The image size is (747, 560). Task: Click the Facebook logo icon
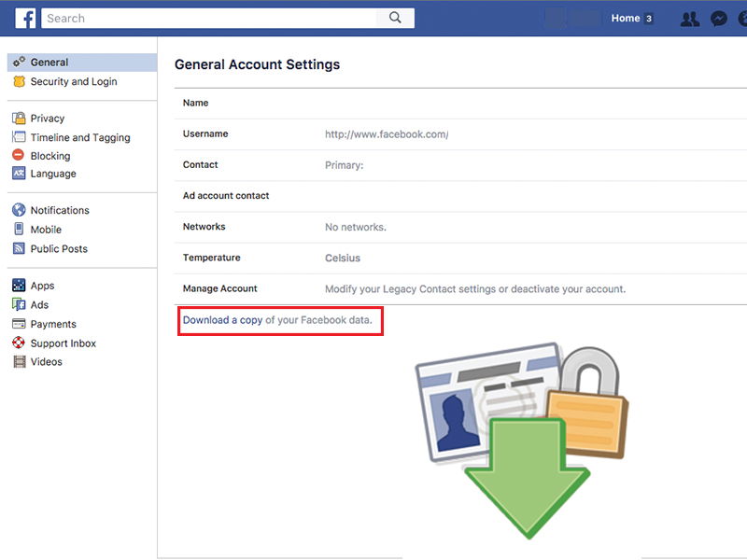click(x=25, y=19)
